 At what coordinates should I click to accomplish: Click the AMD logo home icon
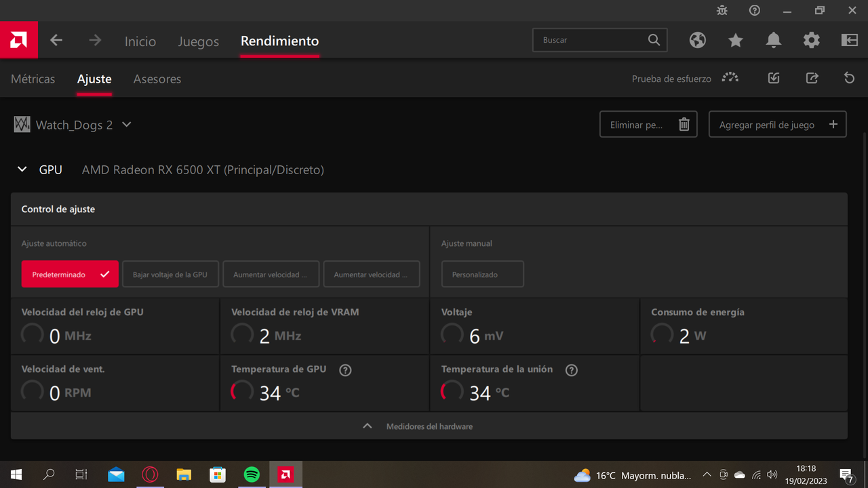tap(19, 40)
